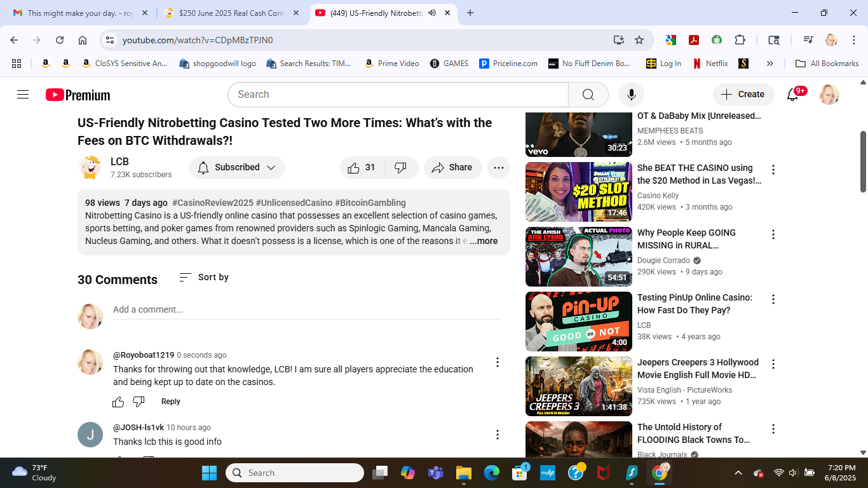
Task: Open YouTube notifications bell
Action: pyautogui.click(x=792, y=95)
